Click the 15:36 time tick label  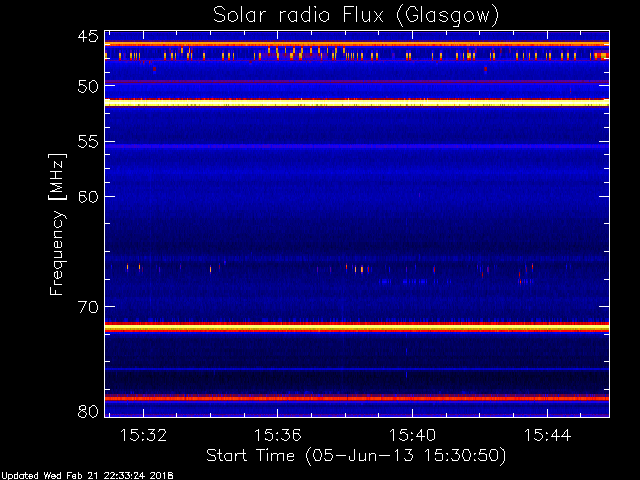(278, 435)
